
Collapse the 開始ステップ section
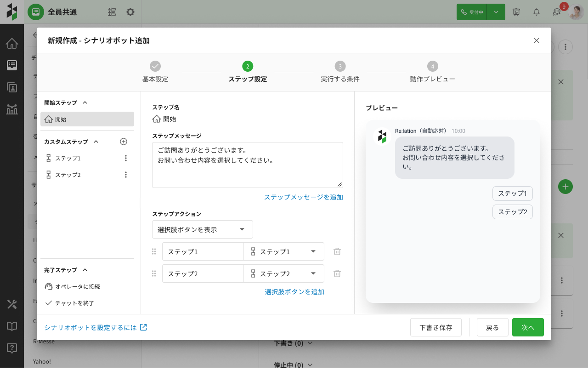click(85, 102)
